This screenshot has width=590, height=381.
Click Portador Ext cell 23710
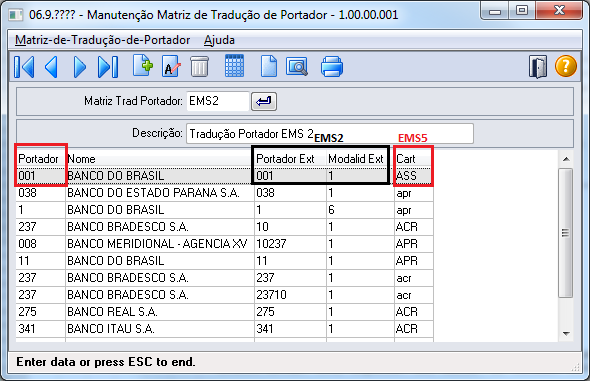pyautogui.click(x=290, y=295)
